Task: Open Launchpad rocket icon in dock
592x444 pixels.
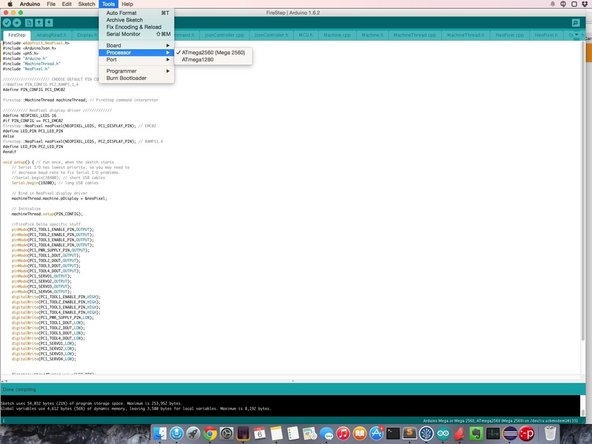Action: pyautogui.click(x=193, y=433)
